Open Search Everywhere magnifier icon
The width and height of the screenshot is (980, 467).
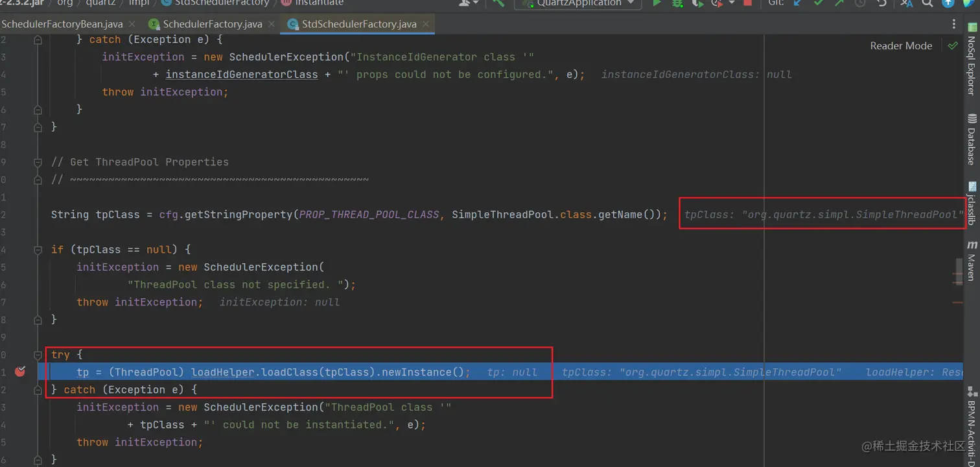tap(928, 3)
